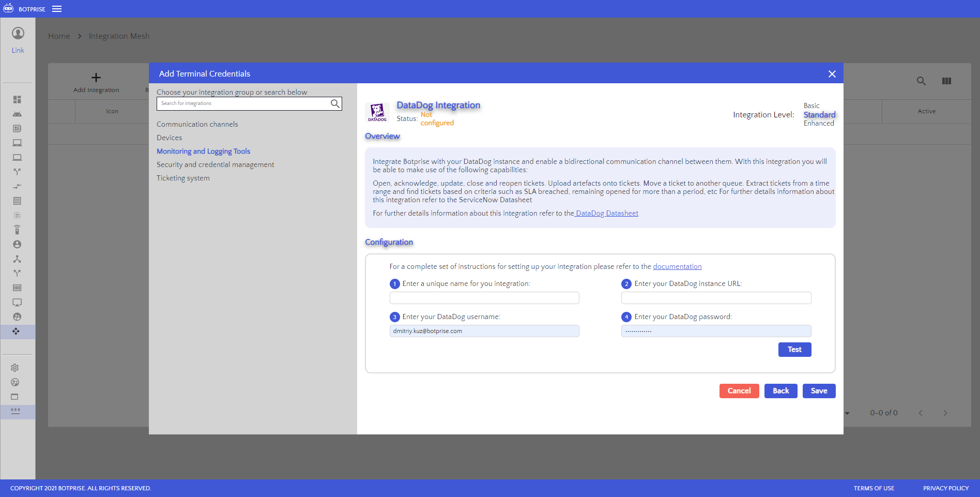Open the dashboard grid icon in sidebar
980x497 pixels.
17,99
